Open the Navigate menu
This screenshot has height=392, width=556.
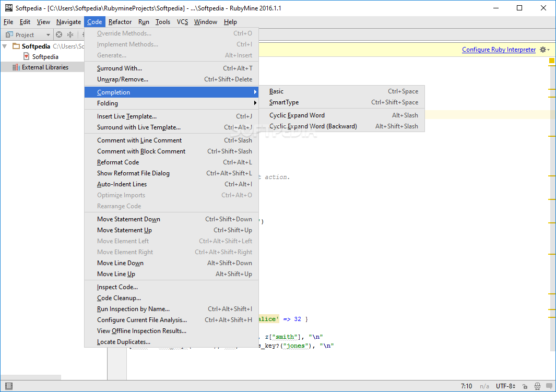click(68, 22)
